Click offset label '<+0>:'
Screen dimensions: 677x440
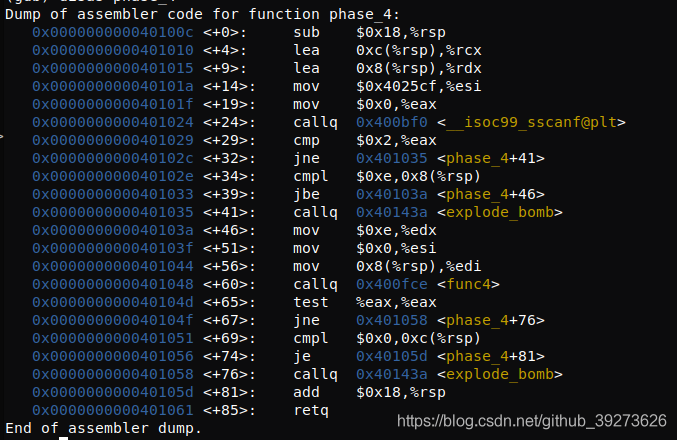click(x=225, y=32)
